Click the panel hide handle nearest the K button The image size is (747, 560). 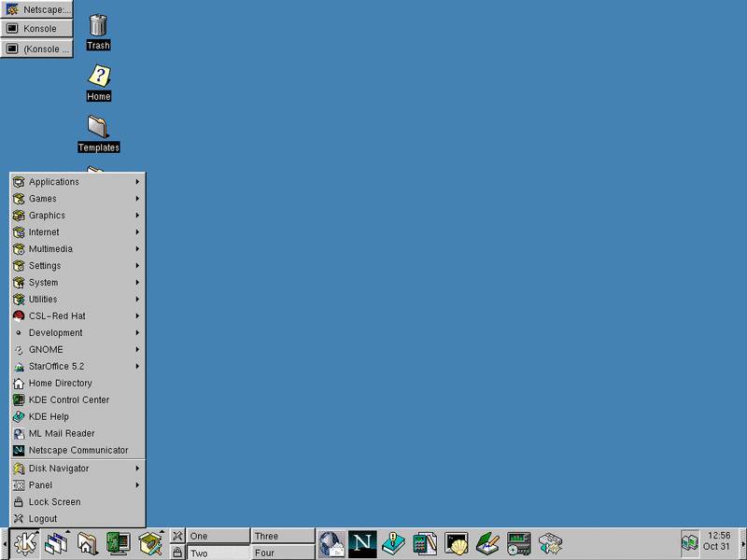pos(5,544)
